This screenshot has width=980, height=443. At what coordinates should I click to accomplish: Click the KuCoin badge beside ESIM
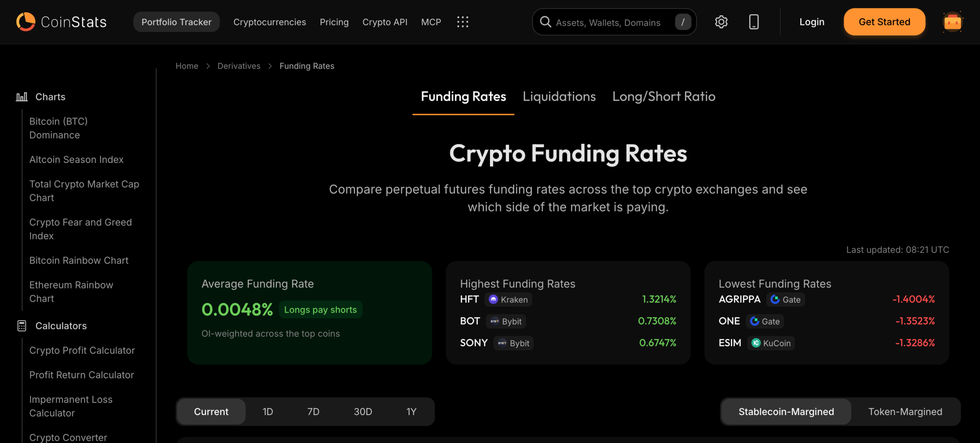pyautogui.click(x=771, y=343)
